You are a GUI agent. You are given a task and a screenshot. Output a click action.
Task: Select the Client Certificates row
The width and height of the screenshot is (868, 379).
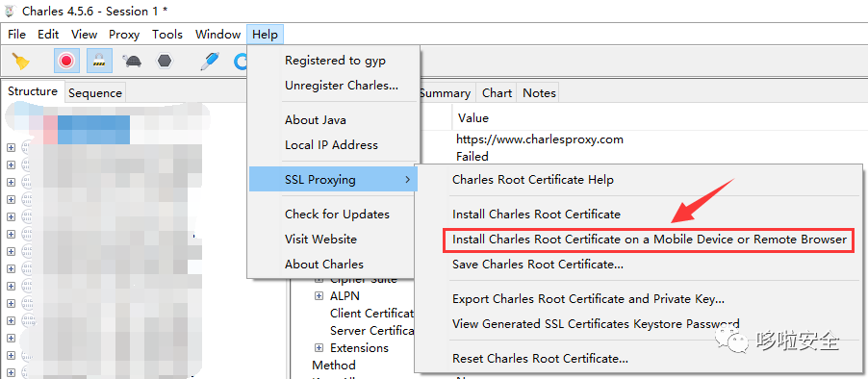(x=372, y=314)
